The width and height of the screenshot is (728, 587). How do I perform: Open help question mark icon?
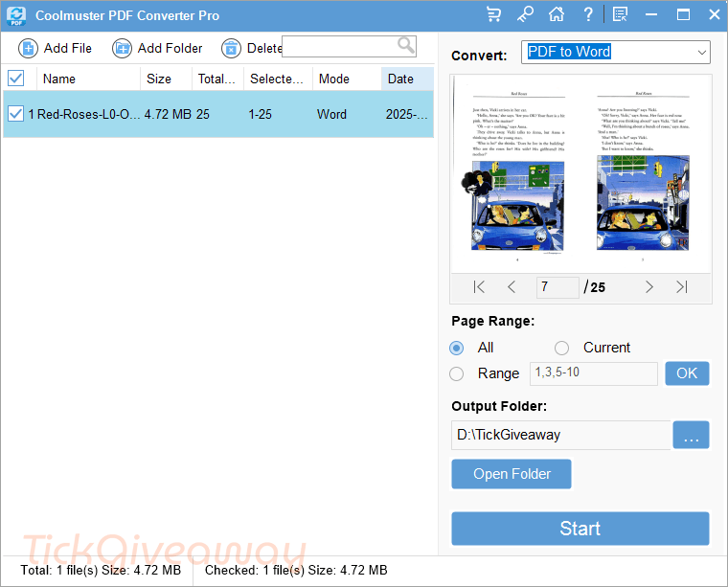588,15
